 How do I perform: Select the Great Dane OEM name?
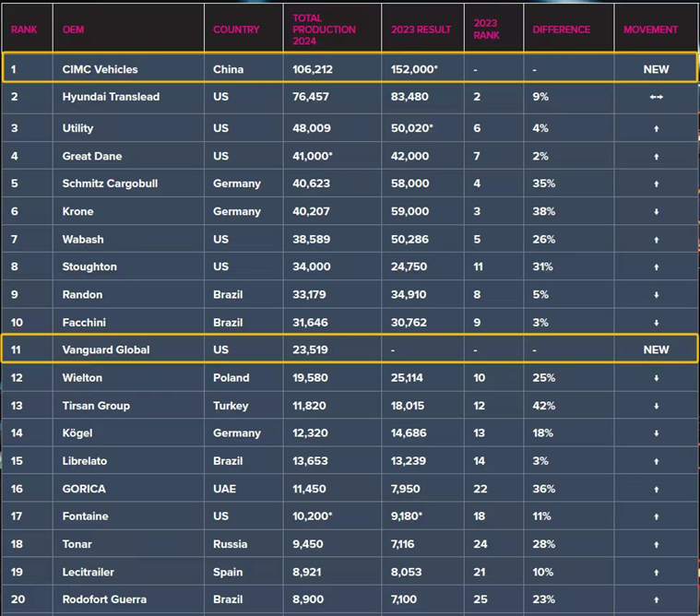point(92,156)
